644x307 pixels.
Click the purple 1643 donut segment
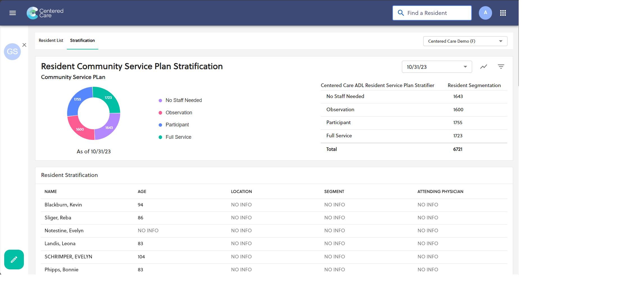(109, 128)
